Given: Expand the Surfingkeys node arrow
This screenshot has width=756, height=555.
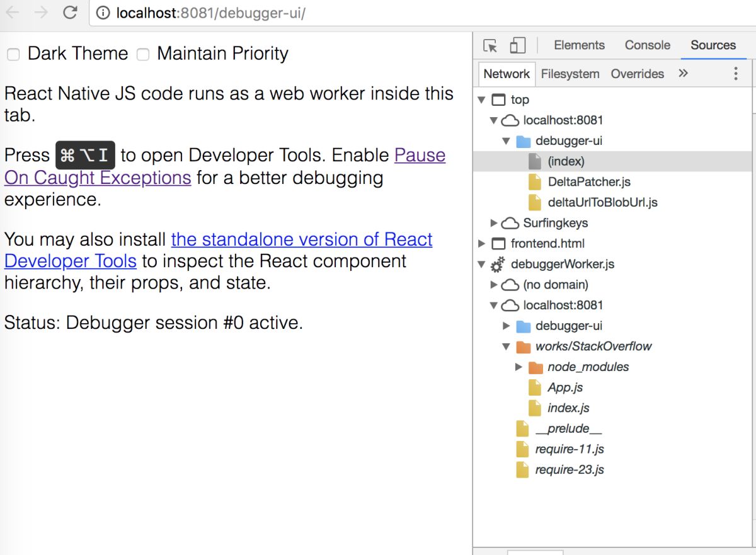Looking at the screenshot, I should point(494,223).
